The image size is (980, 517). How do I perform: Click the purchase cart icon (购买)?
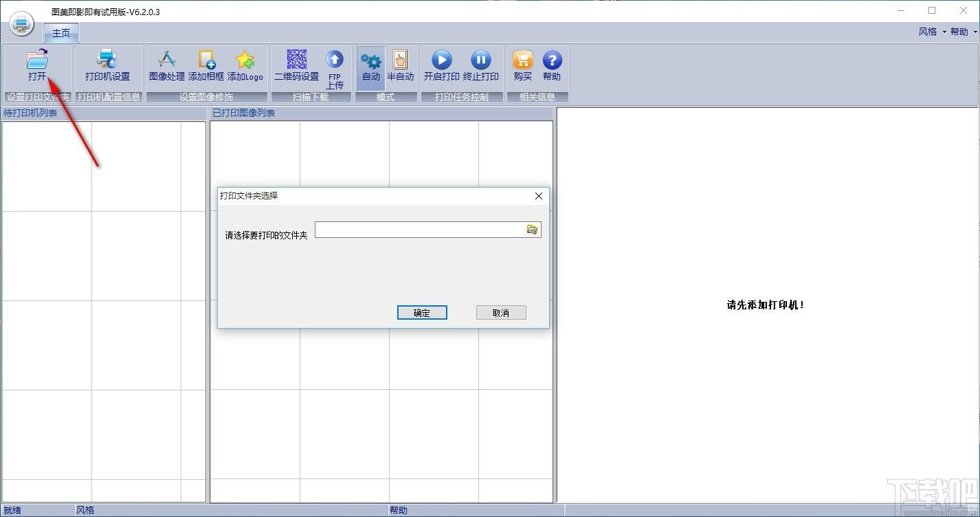523,60
